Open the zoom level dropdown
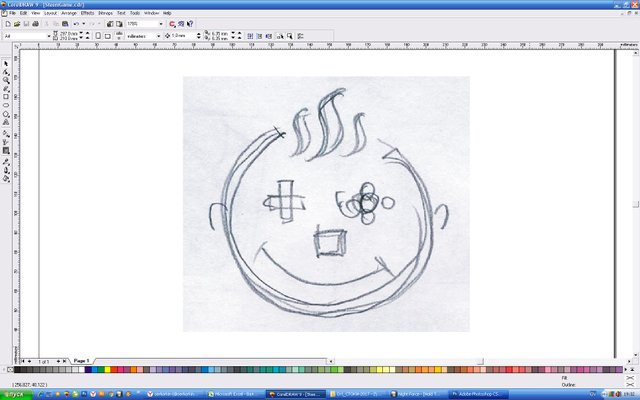Viewport: 640px width, 400px height. tap(161, 24)
